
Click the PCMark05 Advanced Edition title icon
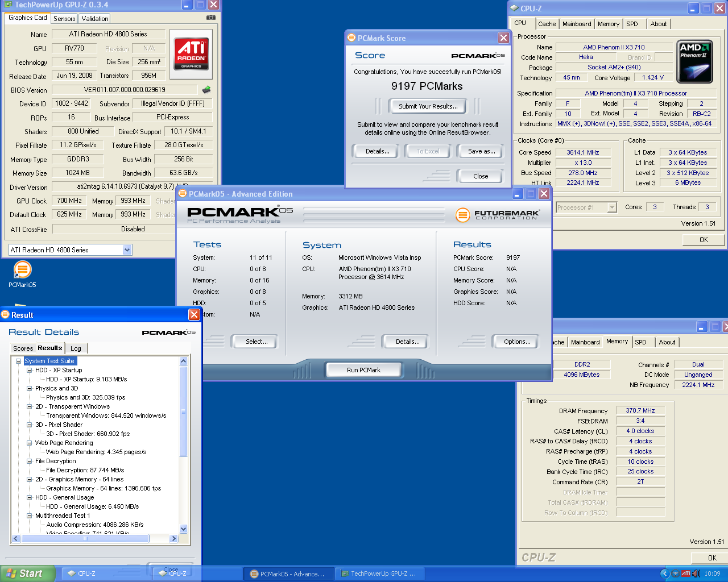(183, 194)
